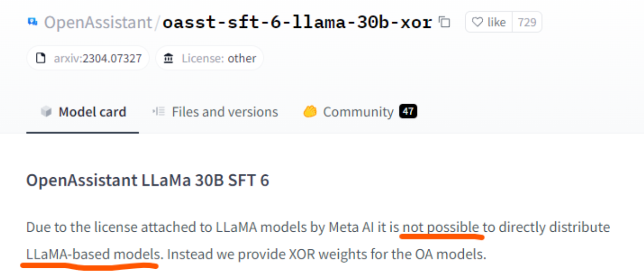
Task: Select the Model card tab
Action: [x=92, y=111]
